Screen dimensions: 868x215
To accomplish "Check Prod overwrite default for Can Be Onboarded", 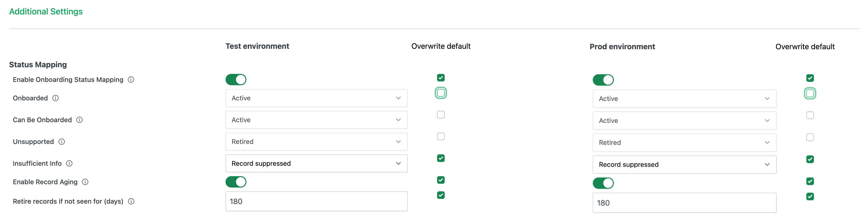I will (x=810, y=115).
